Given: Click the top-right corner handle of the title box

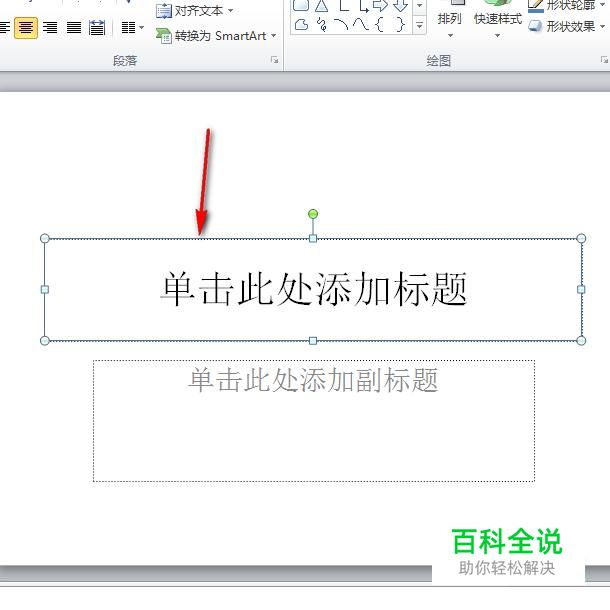Looking at the screenshot, I should tap(581, 238).
